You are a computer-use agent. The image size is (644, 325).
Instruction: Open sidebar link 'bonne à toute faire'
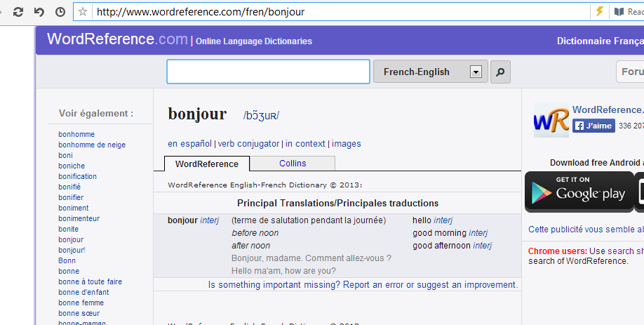tap(90, 282)
